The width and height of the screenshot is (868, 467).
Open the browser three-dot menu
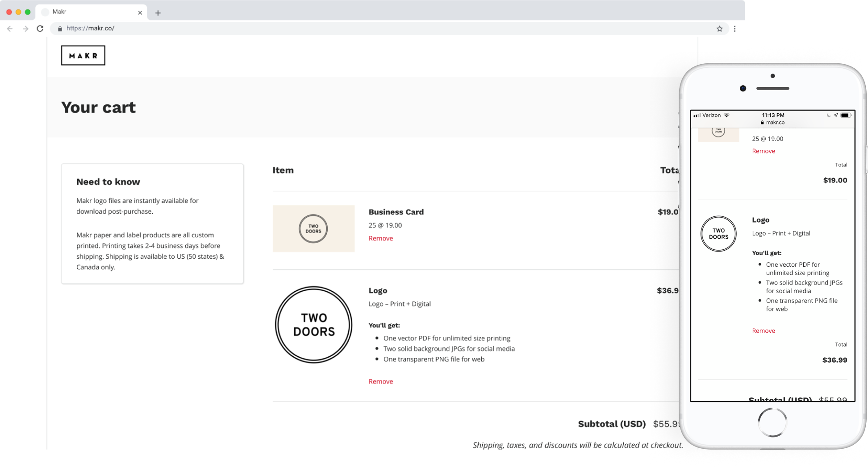(734, 29)
